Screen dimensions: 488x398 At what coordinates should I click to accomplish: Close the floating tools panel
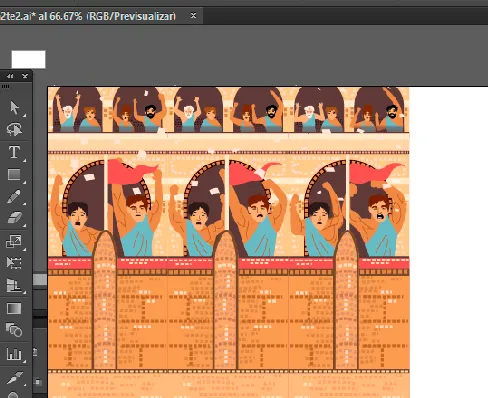[25, 76]
